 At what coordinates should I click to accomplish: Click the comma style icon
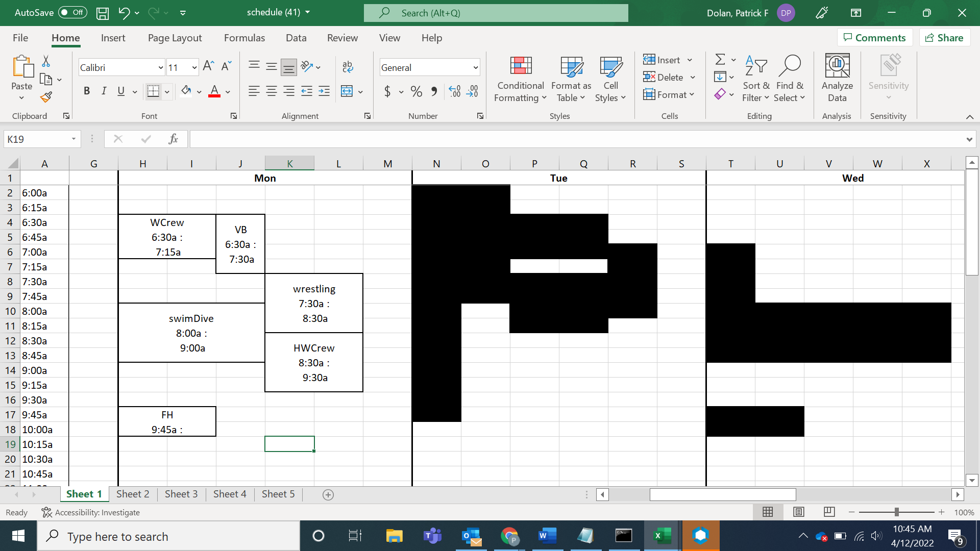pos(434,91)
